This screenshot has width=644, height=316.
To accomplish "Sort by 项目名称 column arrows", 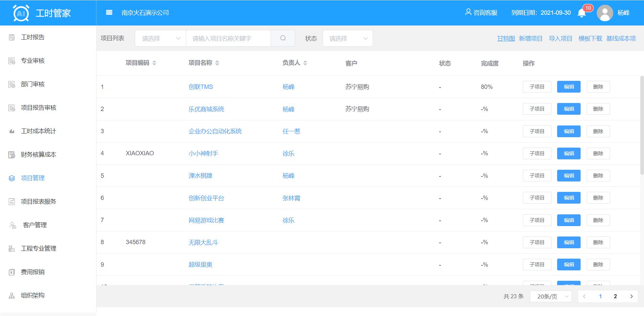I will click(x=217, y=63).
